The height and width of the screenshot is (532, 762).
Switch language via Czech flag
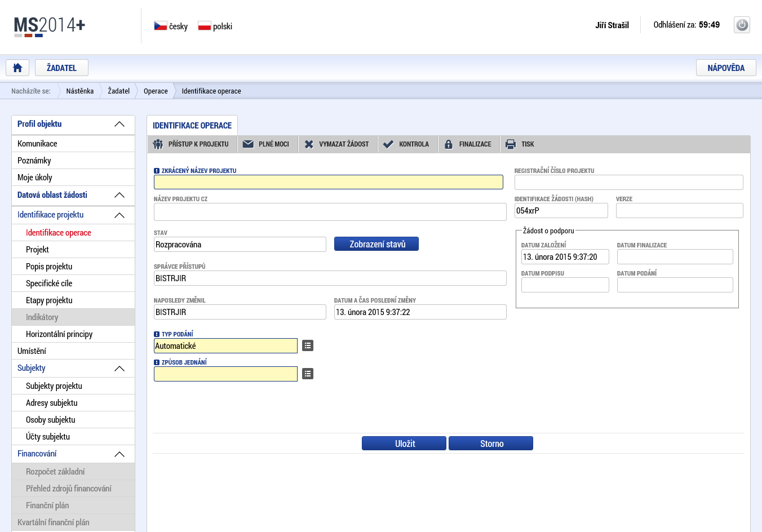(x=161, y=26)
